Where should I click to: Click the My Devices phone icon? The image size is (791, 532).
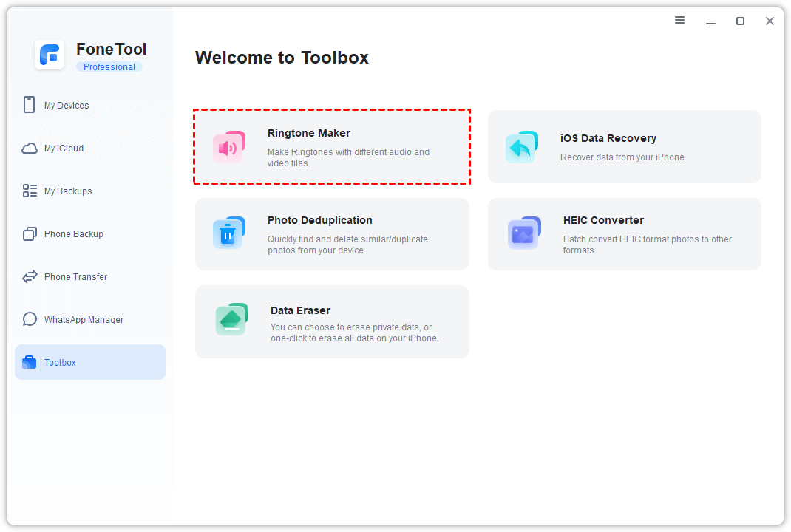coord(30,105)
